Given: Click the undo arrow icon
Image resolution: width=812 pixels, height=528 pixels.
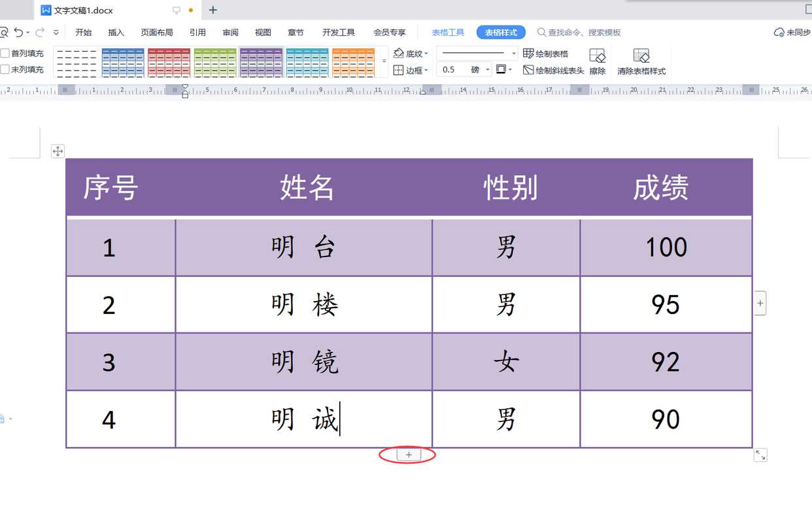Looking at the screenshot, I should (x=18, y=32).
